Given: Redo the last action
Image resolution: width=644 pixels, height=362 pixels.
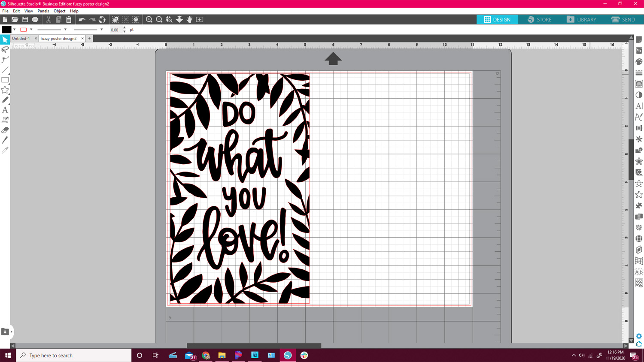Looking at the screenshot, I should pyautogui.click(x=92, y=19).
